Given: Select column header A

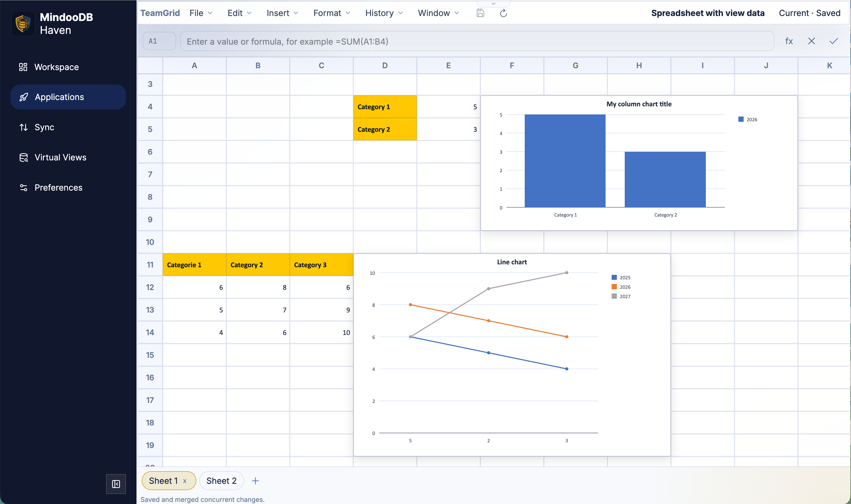Looking at the screenshot, I should click(194, 66).
